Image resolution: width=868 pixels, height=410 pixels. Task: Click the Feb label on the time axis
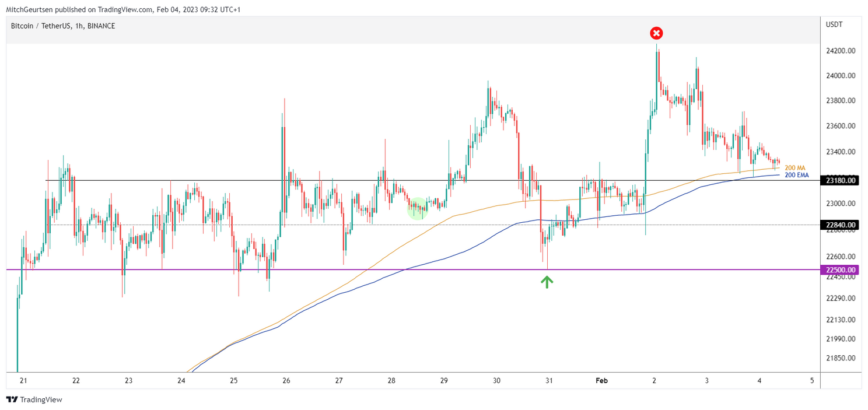(x=601, y=381)
